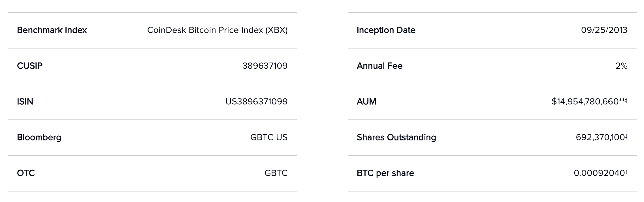
Task: Select the GBTC US ticker value
Action: point(269,137)
